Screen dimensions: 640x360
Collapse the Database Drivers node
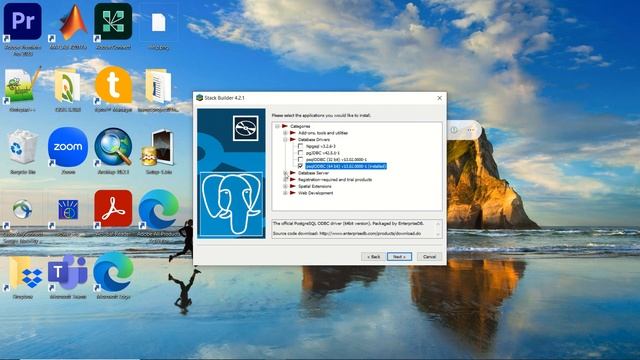[285, 139]
